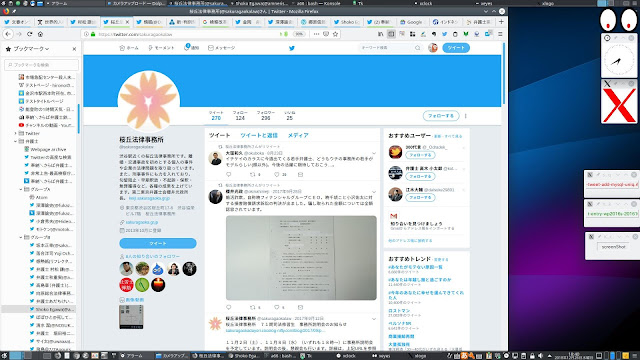Go back with the Firefox back arrow
The height and width of the screenshot is (360, 640).
[x=8, y=34]
